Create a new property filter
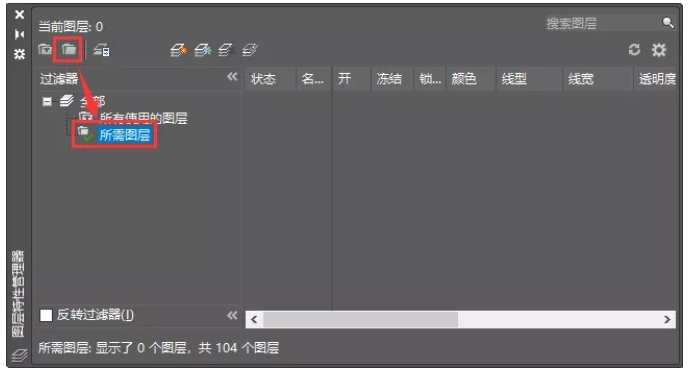The height and width of the screenshot is (371, 689). click(x=45, y=50)
